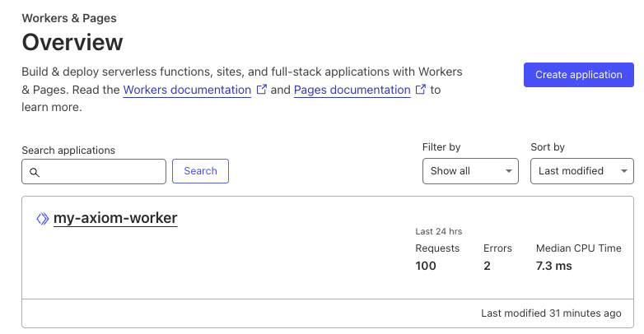The height and width of the screenshot is (334, 644).
Task: Click the Errors column label
Action: (497, 248)
